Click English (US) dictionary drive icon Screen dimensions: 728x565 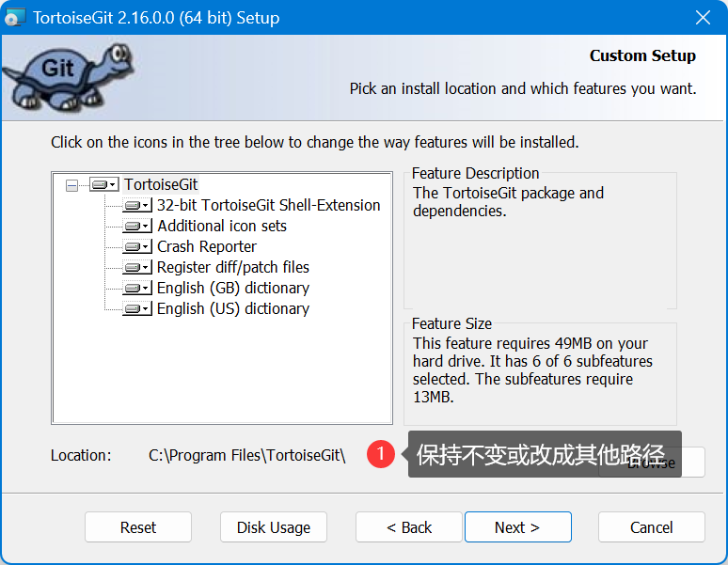(137, 309)
